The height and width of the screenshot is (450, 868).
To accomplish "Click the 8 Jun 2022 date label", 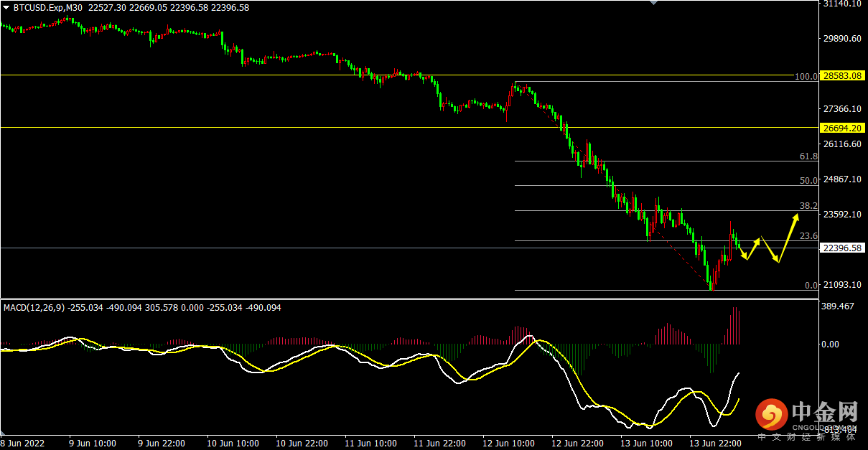I will tap(24, 444).
